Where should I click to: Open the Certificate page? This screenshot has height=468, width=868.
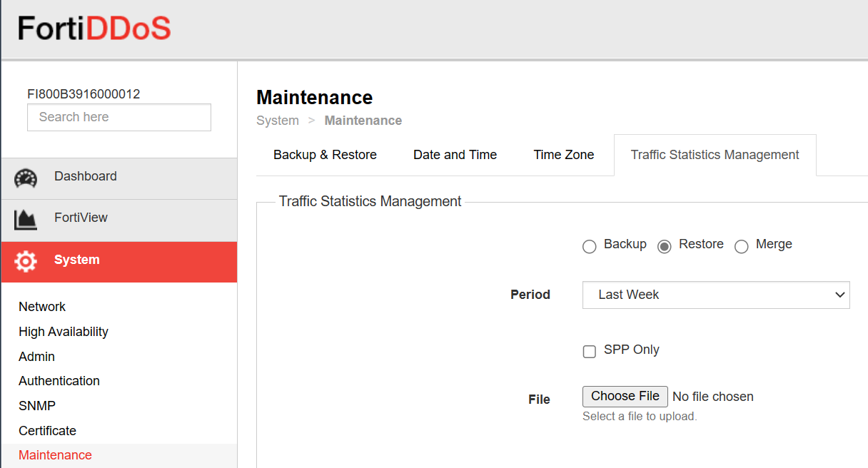pos(47,431)
